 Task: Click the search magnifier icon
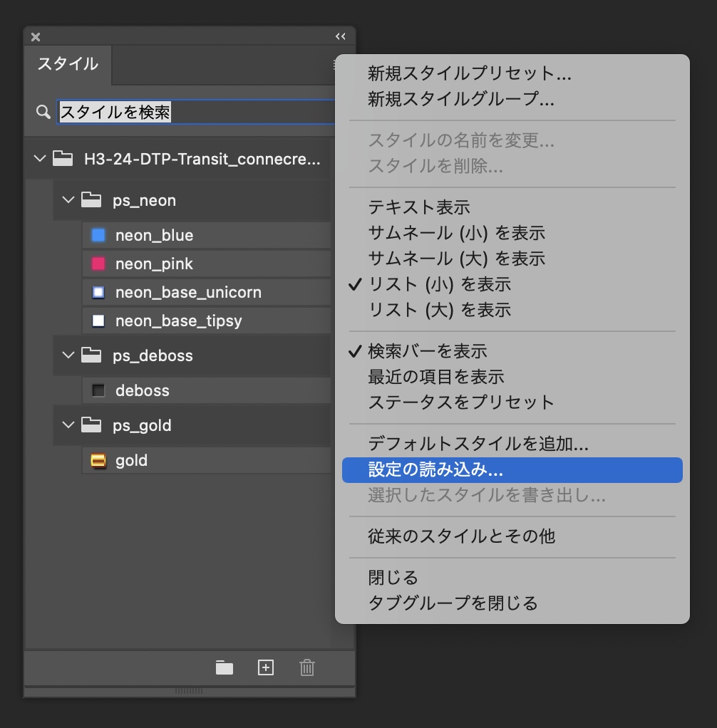coord(43,111)
